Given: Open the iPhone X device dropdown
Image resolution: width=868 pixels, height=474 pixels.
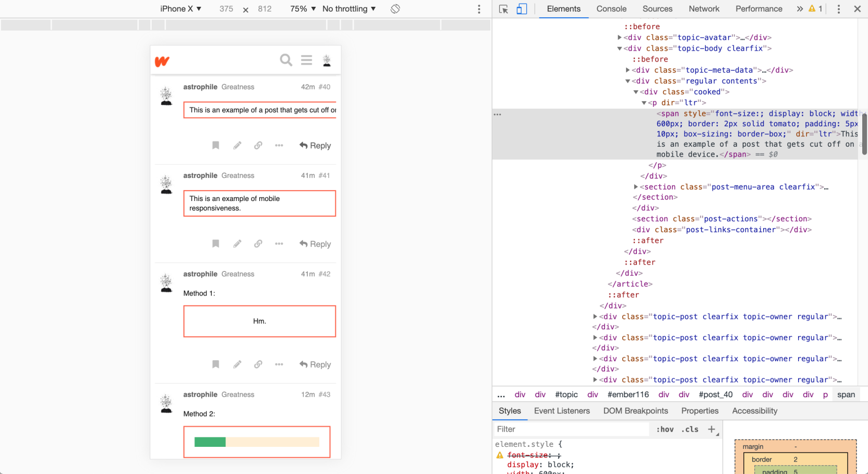Looking at the screenshot, I should [x=180, y=9].
